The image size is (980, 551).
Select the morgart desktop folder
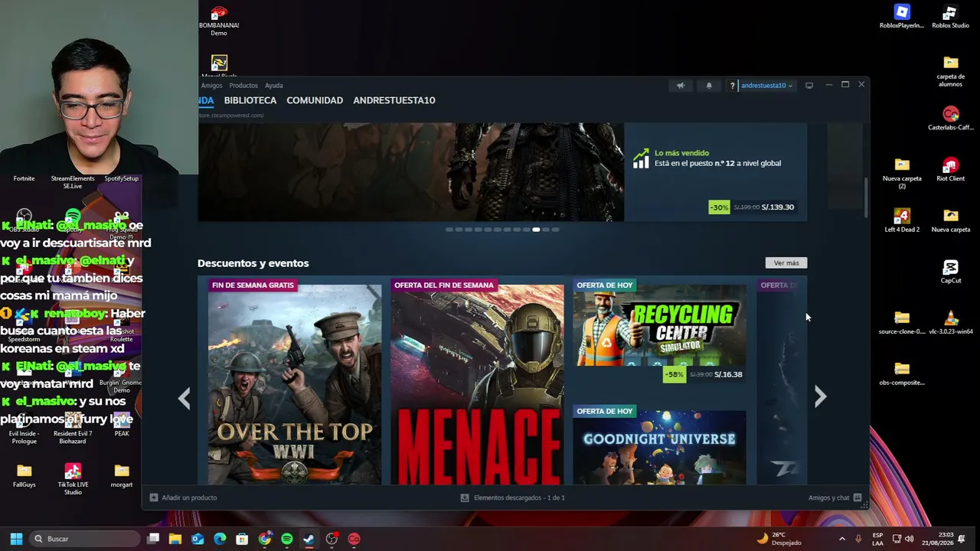click(122, 475)
